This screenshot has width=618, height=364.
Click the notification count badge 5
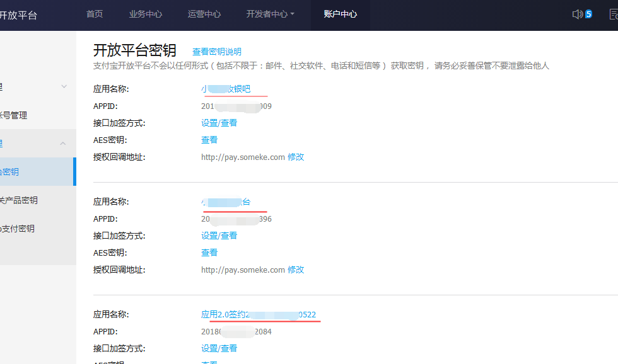[588, 14]
